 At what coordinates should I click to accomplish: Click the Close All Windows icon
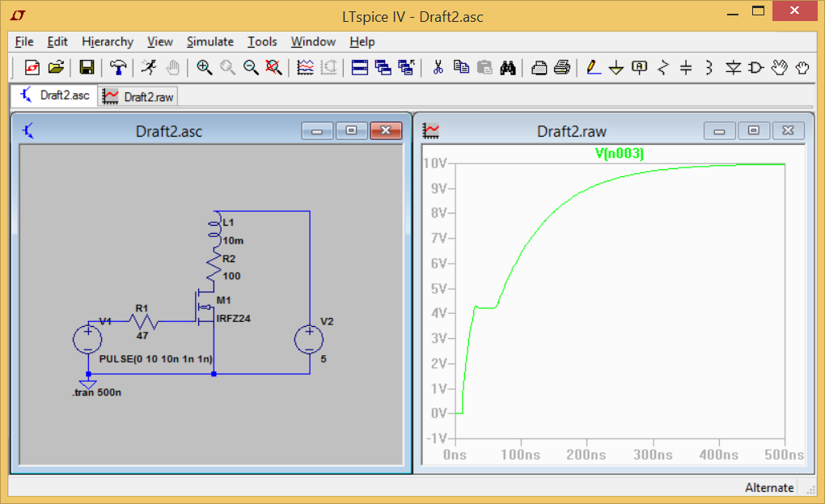407,67
